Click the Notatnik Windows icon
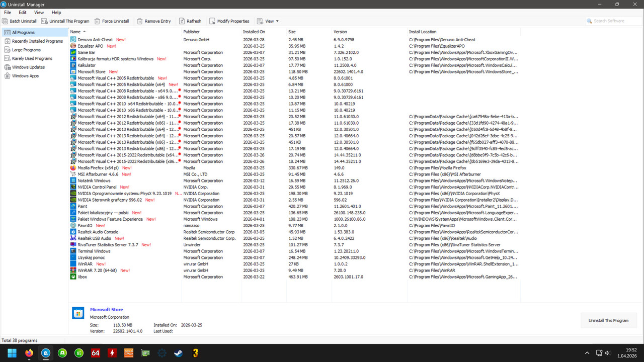This screenshot has height=362, width=644. click(73, 180)
